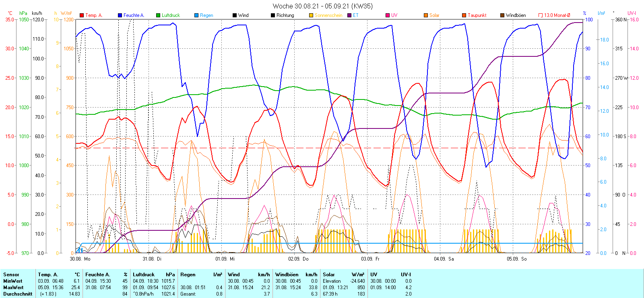
Task: Click the '(+ 1.83 )' temperature deviation
Action: 48,294
